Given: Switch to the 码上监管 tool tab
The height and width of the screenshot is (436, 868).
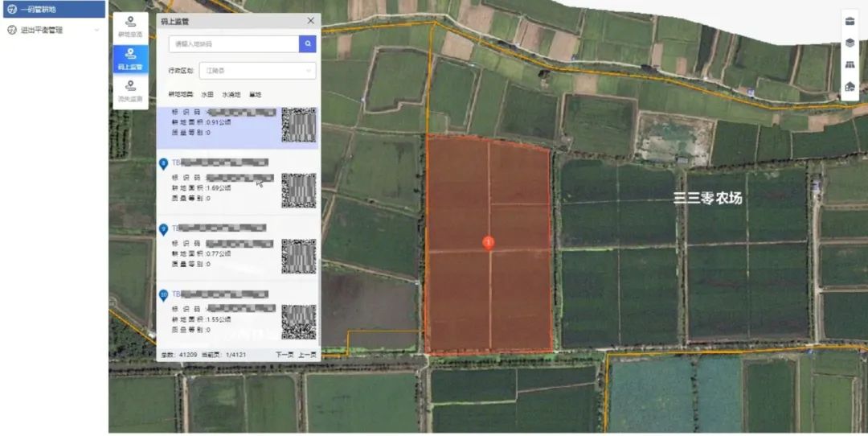Looking at the screenshot, I should [130, 60].
